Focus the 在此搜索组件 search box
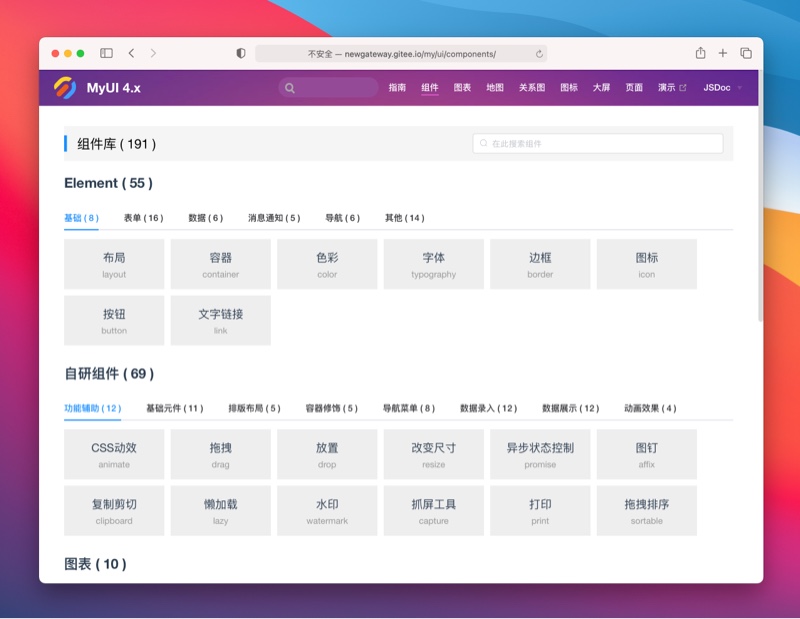 [x=598, y=143]
